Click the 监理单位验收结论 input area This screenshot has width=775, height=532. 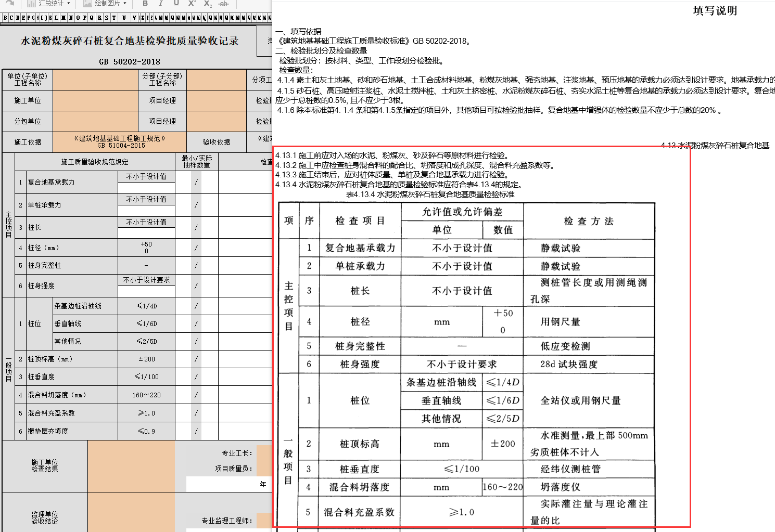(131, 512)
